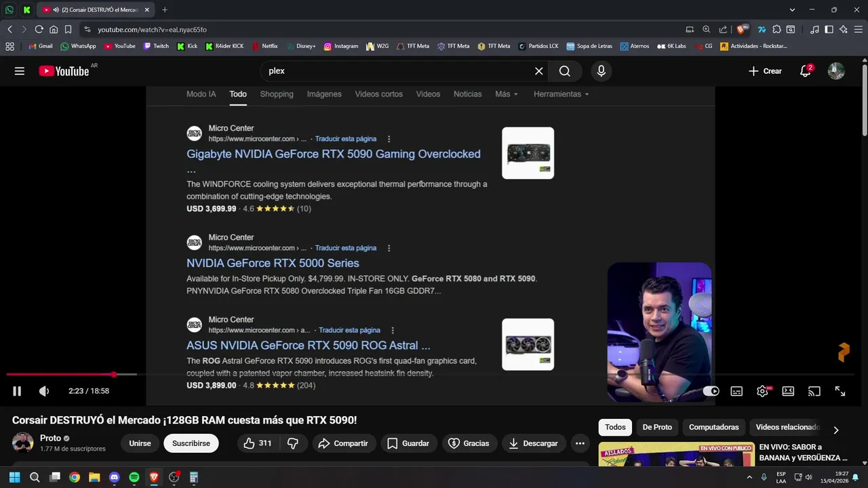The image size is (868, 488).
Task: Open the account avatar menu
Action: pyautogui.click(x=836, y=71)
